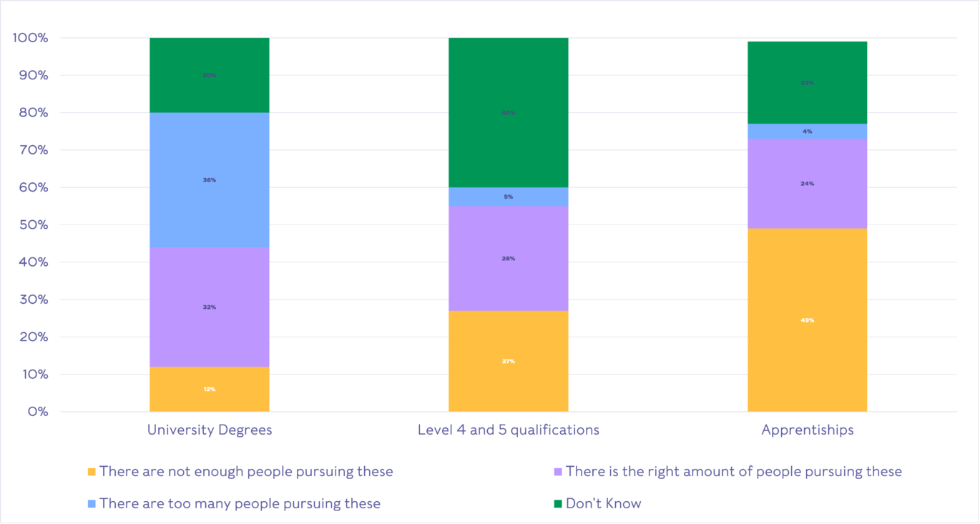Select the Apprenticeships axis label
This screenshot has height=524, width=980.
[808, 430]
